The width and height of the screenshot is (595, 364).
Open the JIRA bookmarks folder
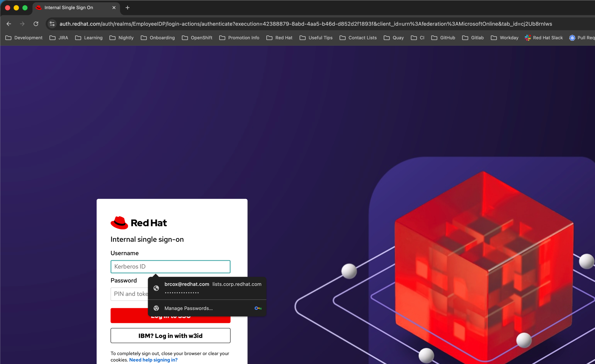pyautogui.click(x=59, y=38)
